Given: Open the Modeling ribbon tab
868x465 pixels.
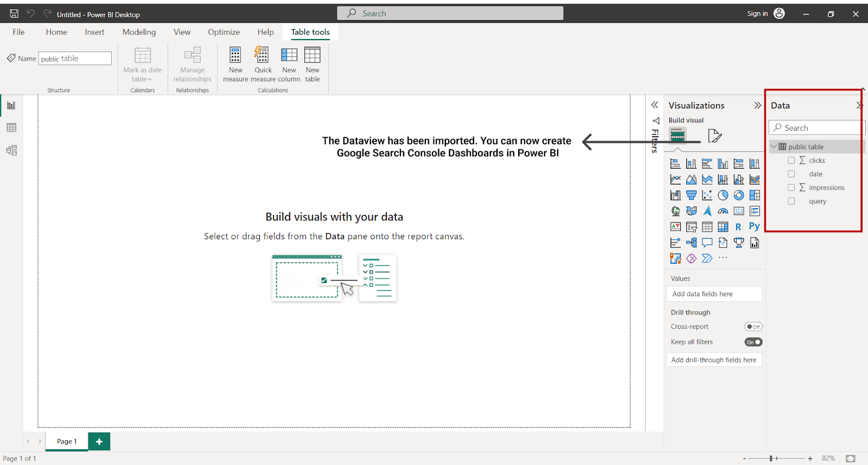Looking at the screenshot, I should 139,32.
